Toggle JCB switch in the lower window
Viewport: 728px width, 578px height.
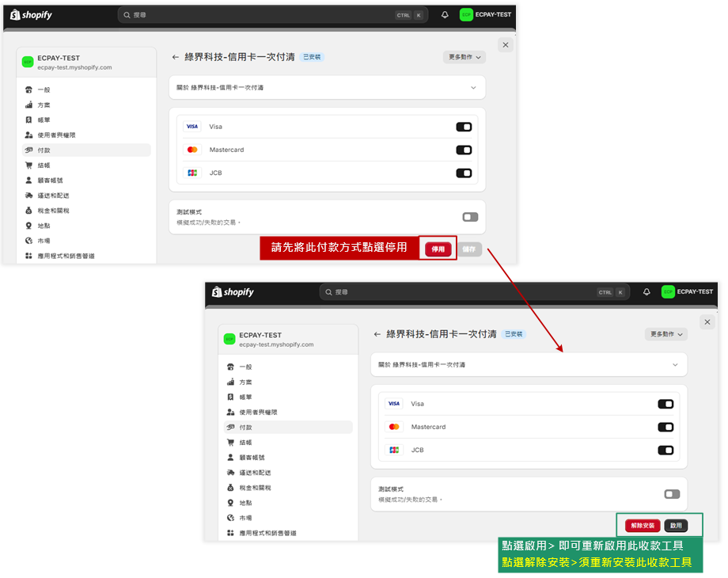(665, 450)
